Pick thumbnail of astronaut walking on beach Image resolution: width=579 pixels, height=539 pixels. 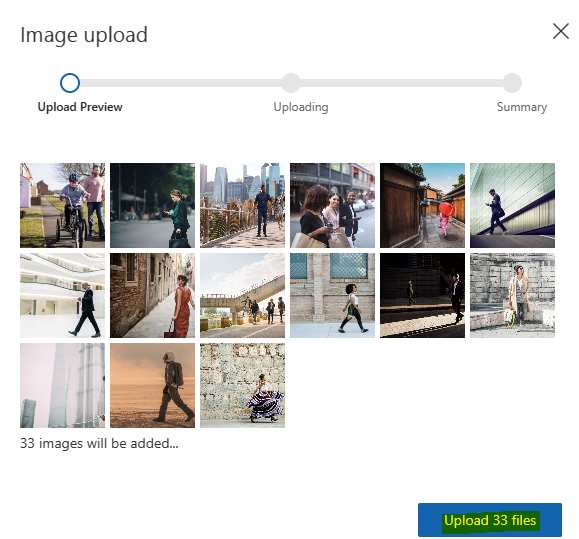(153, 385)
